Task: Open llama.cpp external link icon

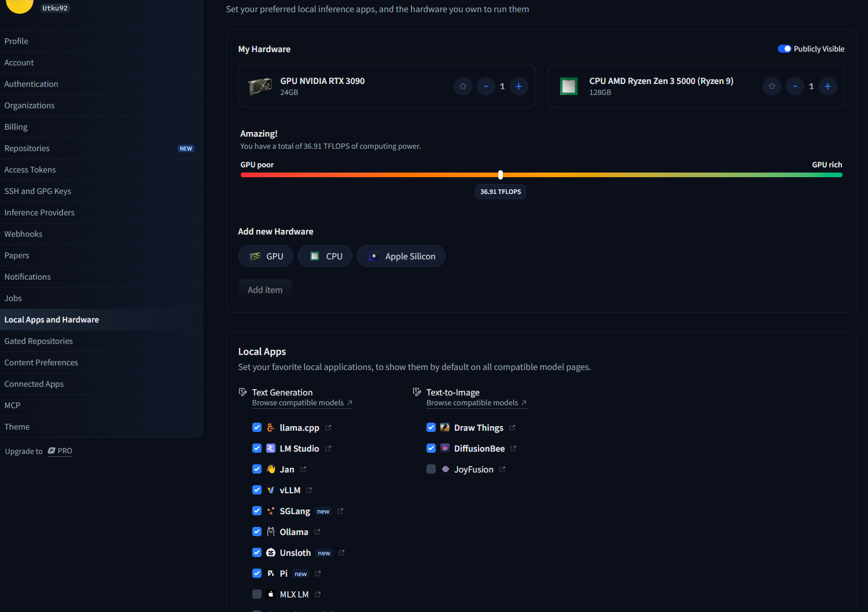Action: click(x=328, y=428)
